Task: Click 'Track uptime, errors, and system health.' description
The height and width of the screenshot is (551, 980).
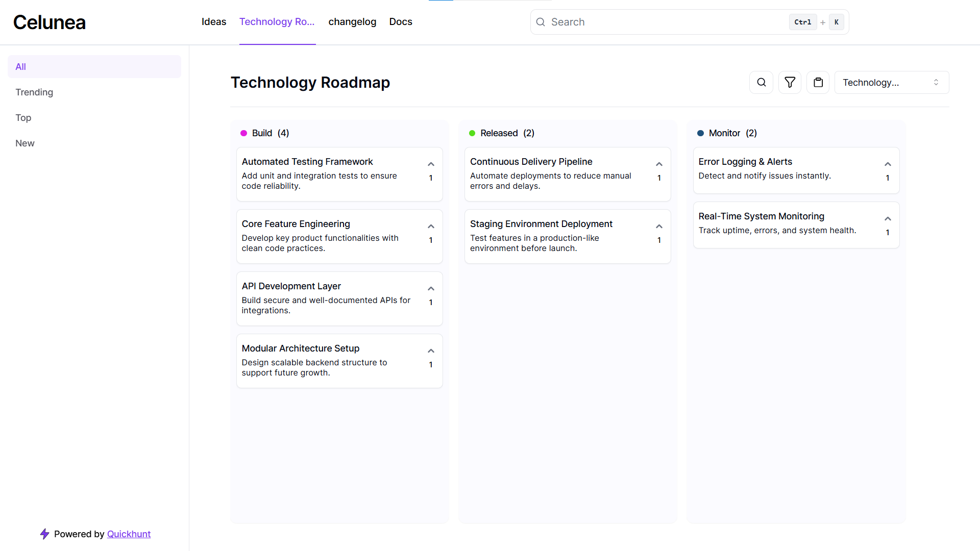Action: pos(777,231)
